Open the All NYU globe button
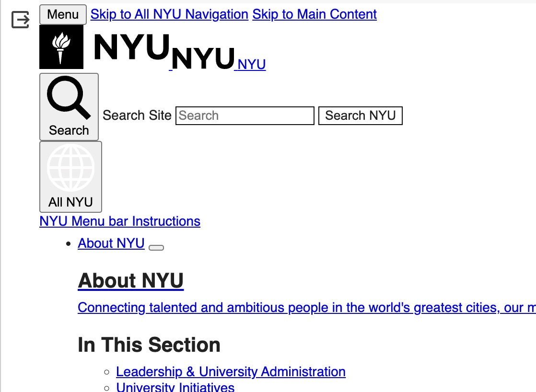The image size is (536, 392). pos(70,176)
